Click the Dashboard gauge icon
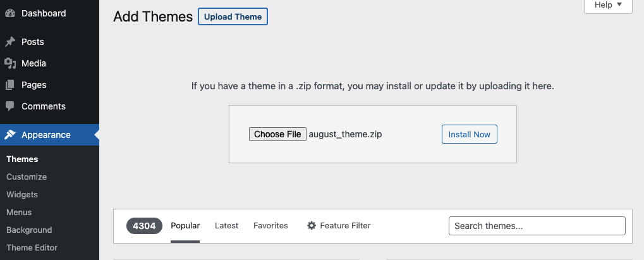Screen dimensions: 644x260 tap(10, 13)
